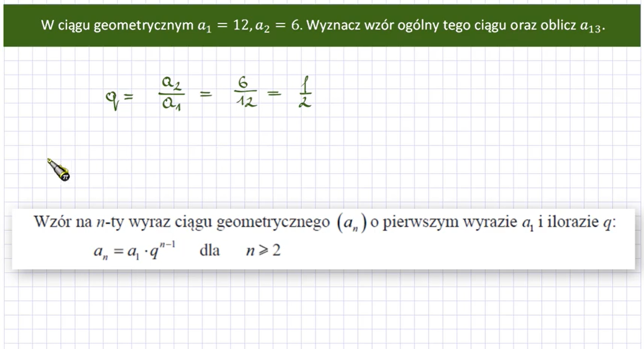Click the equals sign before one half
Image resolution: width=644 pixels, height=349 pixels.
tap(274, 93)
